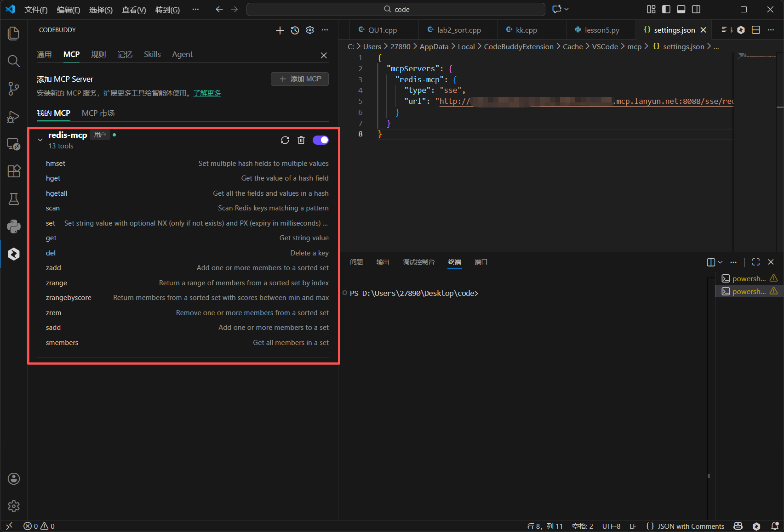Open the Python view in activity bar
784x532 pixels.
point(14,226)
